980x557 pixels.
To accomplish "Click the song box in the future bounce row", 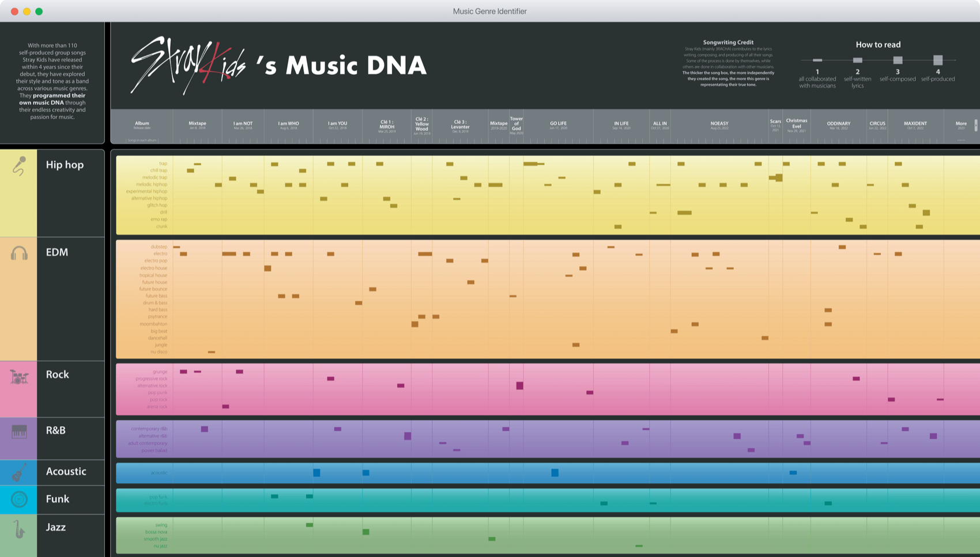I will (x=372, y=289).
